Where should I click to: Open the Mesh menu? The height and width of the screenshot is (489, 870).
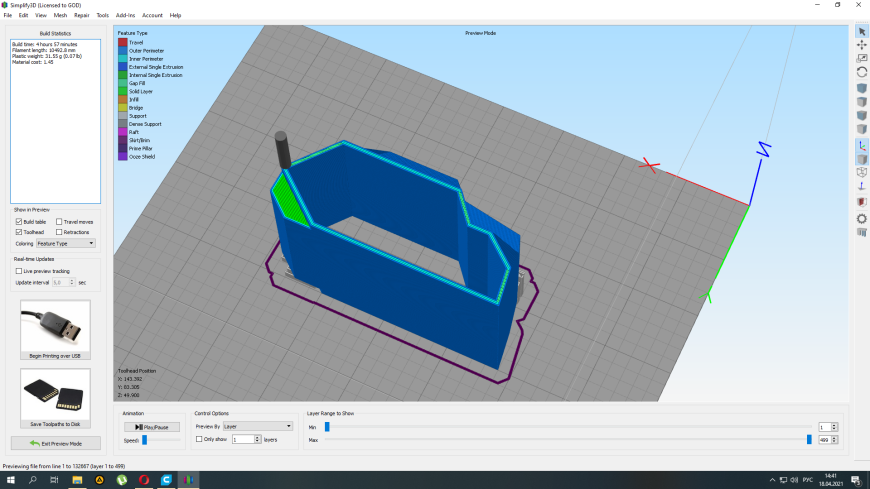point(60,15)
